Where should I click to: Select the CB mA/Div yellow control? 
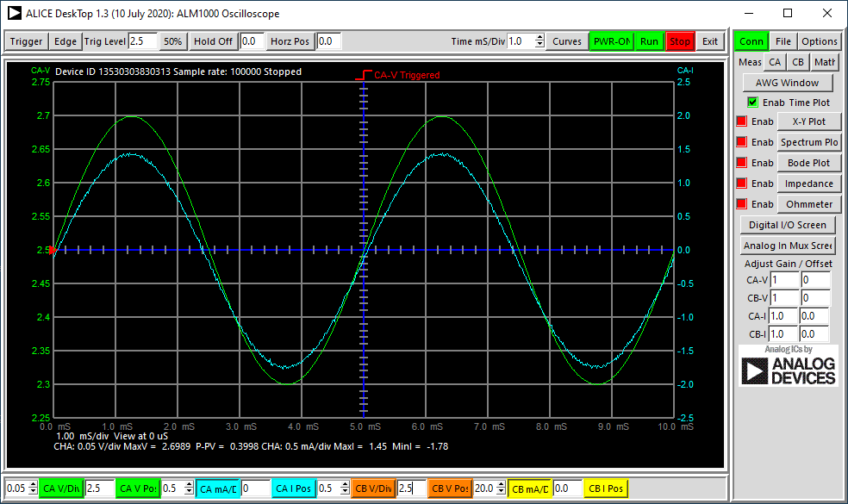pos(531,487)
